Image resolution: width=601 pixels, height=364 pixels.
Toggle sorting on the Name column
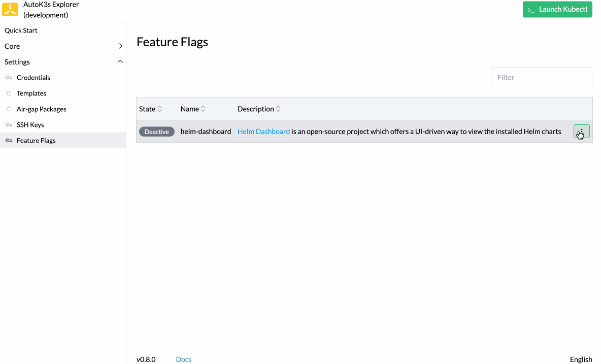coord(203,108)
